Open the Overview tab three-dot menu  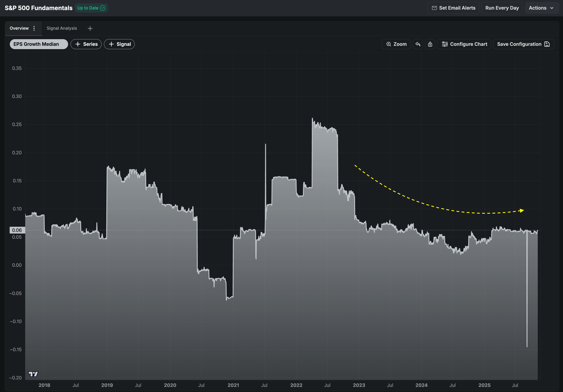pos(34,28)
